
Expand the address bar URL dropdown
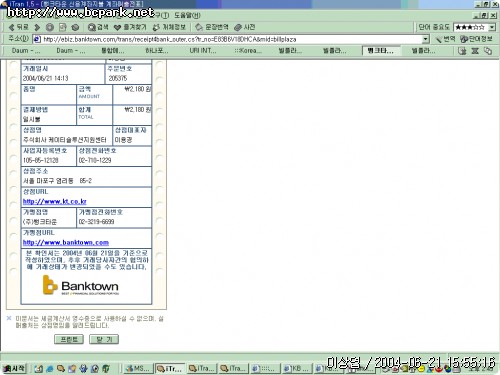pyautogui.click(x=425, y=39)
